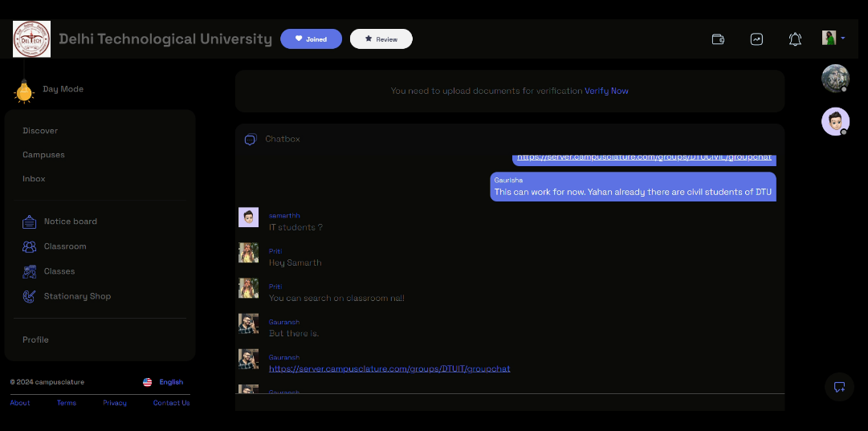The image size is (868, 431).
Task: Open Classes in the sidebar
Action: [59, 271]
